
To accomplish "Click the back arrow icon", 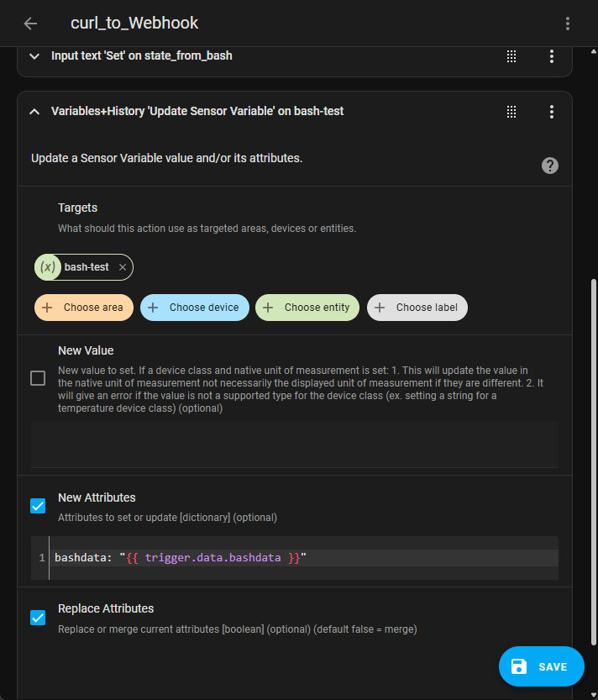I will click(30, 24).
